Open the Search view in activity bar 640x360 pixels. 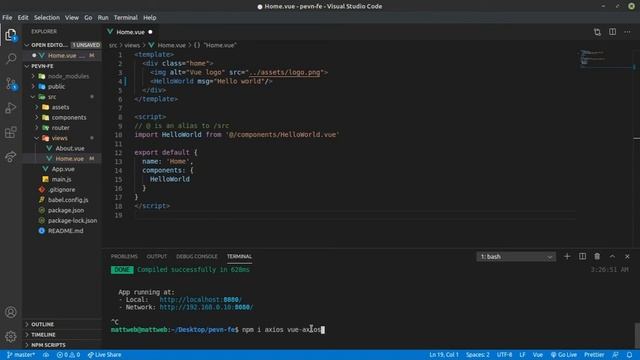(11, 59)
